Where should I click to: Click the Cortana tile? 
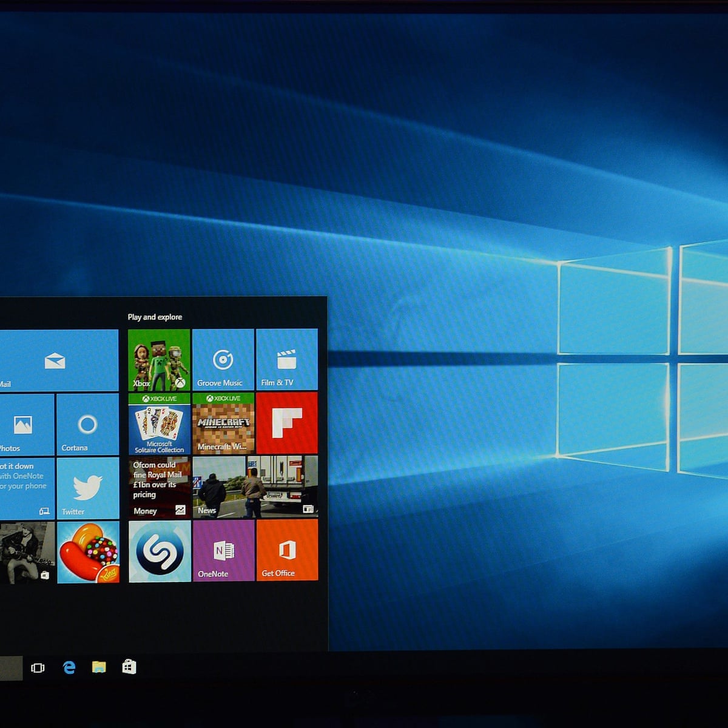87,424
